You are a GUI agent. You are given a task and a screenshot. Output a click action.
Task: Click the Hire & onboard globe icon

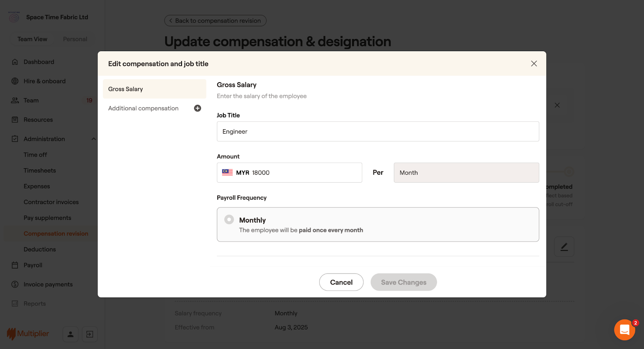tap(15, 81)
